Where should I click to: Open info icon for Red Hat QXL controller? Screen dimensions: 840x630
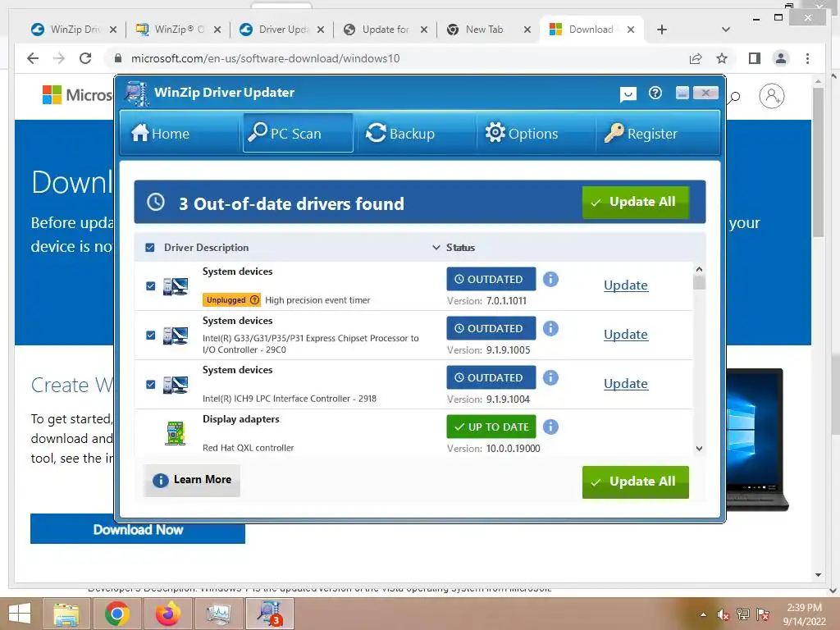[550, 427]
